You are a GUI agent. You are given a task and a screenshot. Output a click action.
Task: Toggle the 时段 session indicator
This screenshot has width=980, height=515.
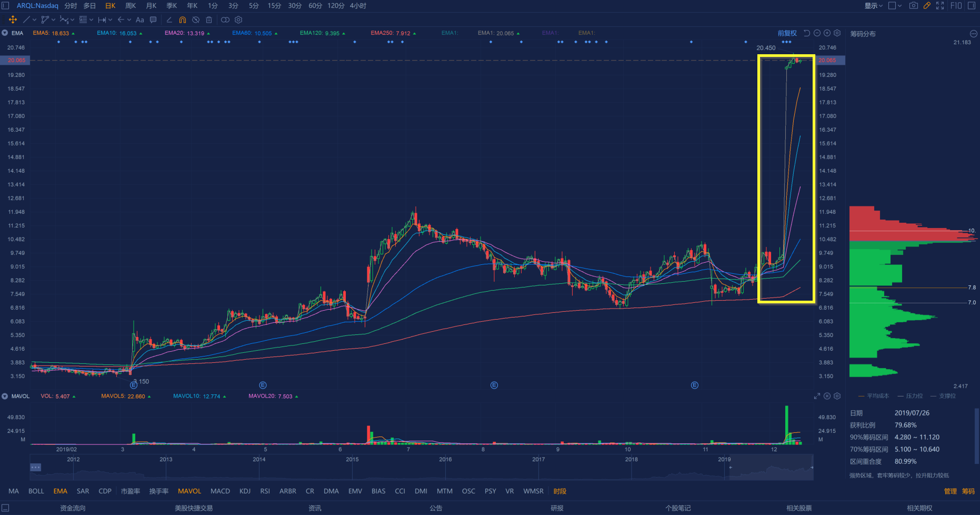[x=560, y=491]
